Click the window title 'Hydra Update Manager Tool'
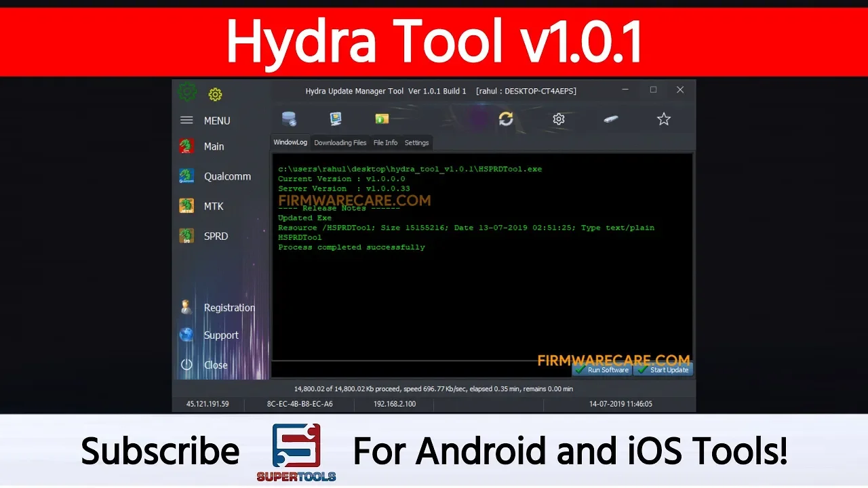868x488 pixels. [x=355, y=91]
